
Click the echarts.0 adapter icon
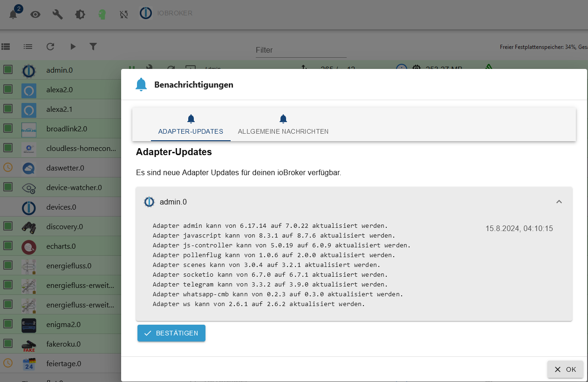29,246
